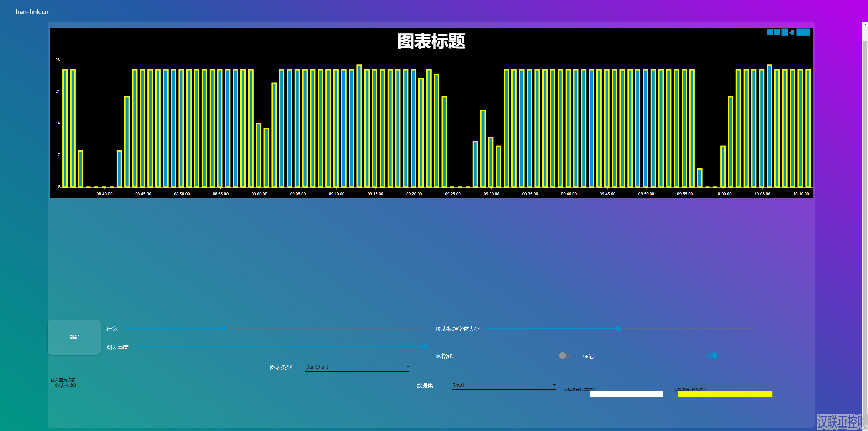The image size is (868, 431).
Task: Click the han-link.cn site link
Action: click(x=32, y=11)
